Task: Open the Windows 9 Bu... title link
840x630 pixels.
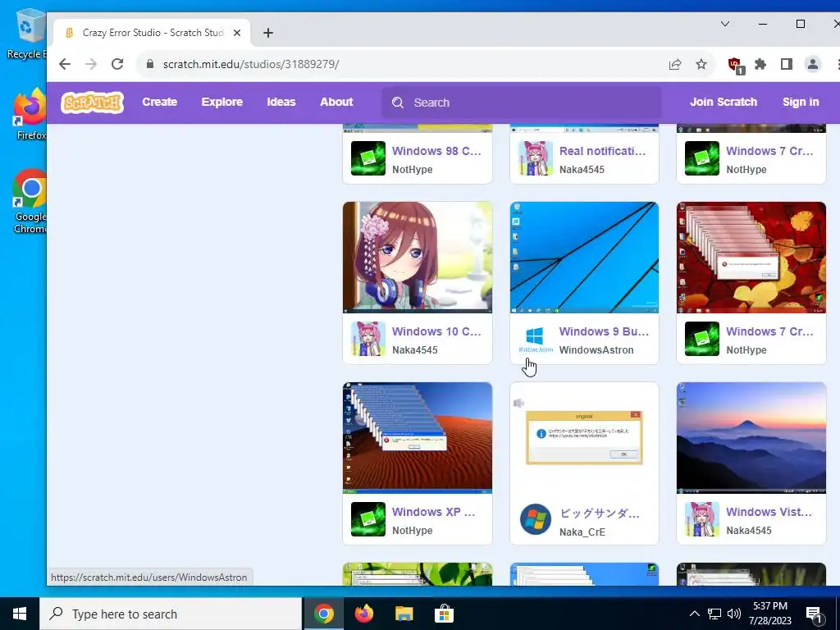Action: pyautogui.click(x=604, y=331)
